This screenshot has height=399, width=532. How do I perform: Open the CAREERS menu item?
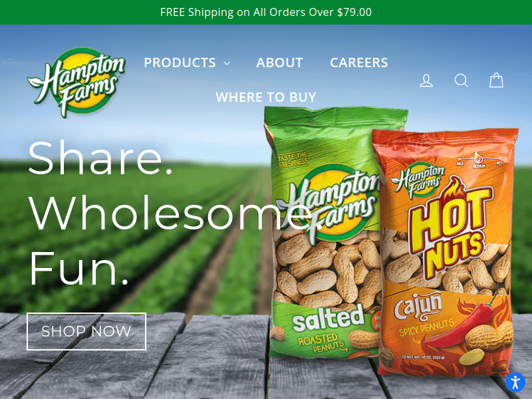[x=359, y=63]
